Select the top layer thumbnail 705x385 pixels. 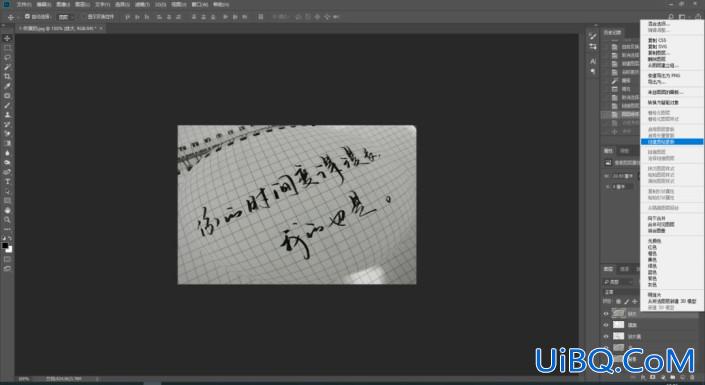[619, 313]
